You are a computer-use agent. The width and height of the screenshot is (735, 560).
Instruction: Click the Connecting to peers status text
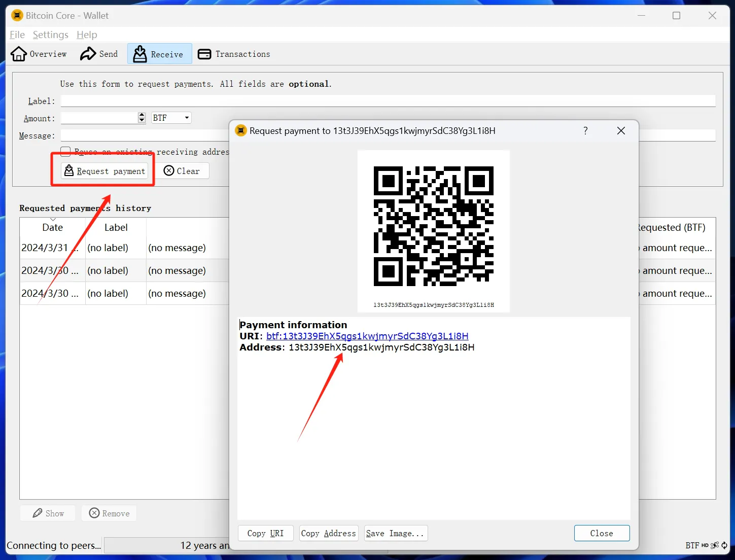(x=54, y=545)
